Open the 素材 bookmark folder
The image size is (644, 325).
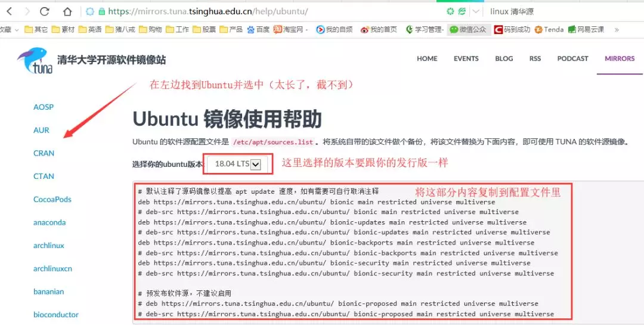pos(63,30)
